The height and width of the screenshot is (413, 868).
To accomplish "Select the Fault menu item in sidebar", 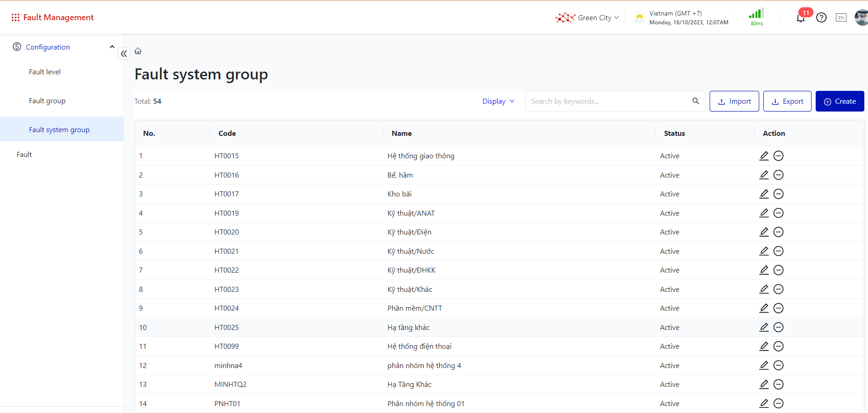I will pos(24,155).
